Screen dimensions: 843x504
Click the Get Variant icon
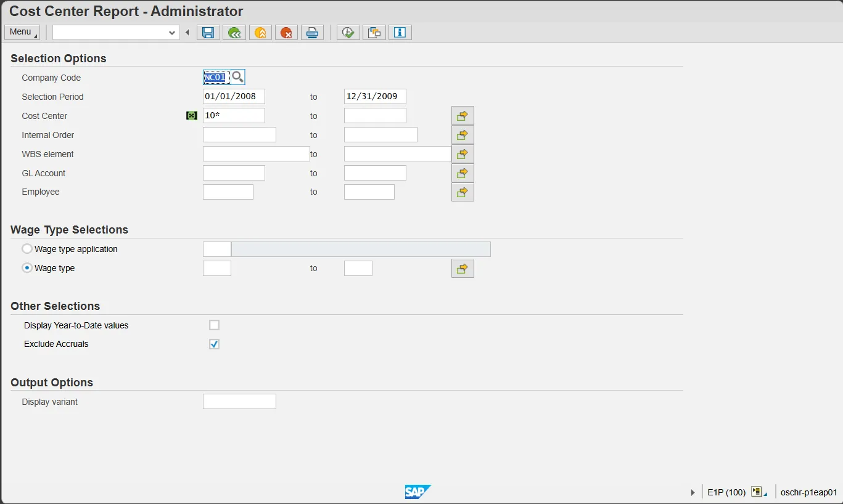(374, 33)
